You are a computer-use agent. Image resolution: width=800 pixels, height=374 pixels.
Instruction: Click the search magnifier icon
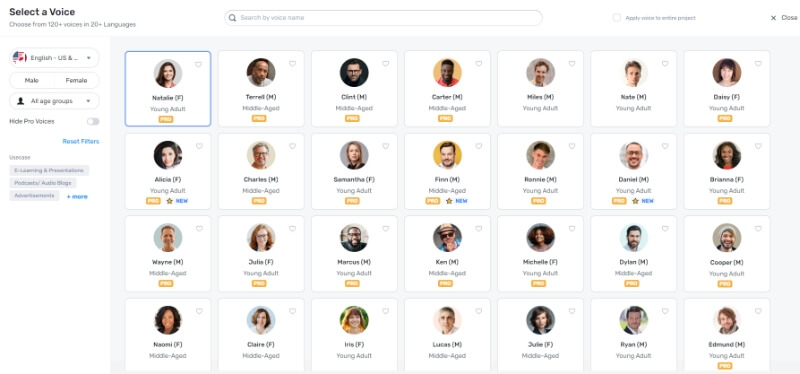point(233,18)
